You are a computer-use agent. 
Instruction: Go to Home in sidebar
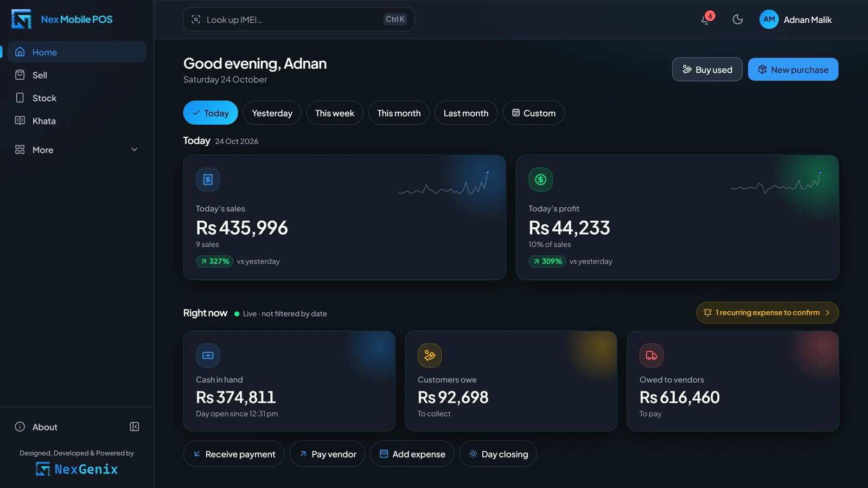(77, 52)
